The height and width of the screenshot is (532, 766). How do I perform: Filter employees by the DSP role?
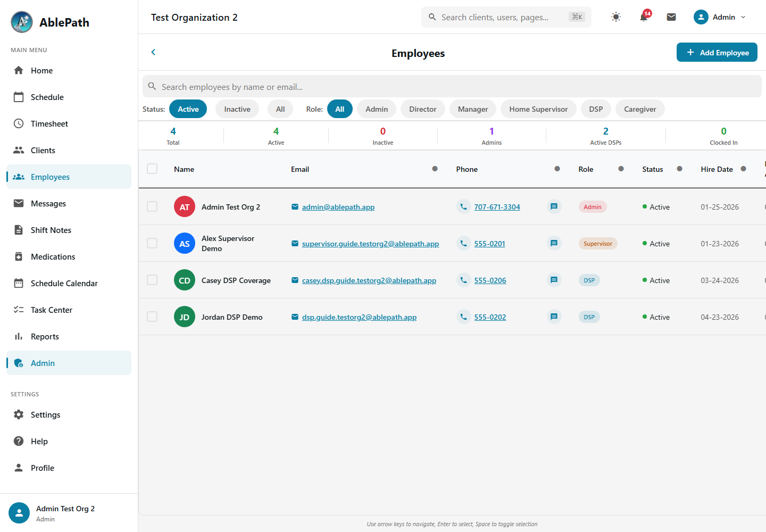(596, 109)
